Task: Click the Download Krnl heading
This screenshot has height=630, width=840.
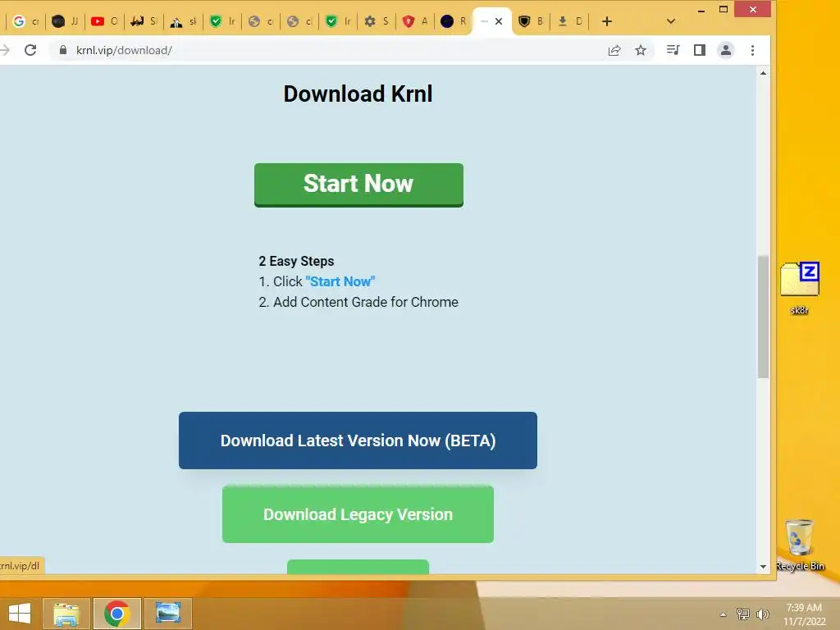Action: pyautogui.click(x=358, y=94)
